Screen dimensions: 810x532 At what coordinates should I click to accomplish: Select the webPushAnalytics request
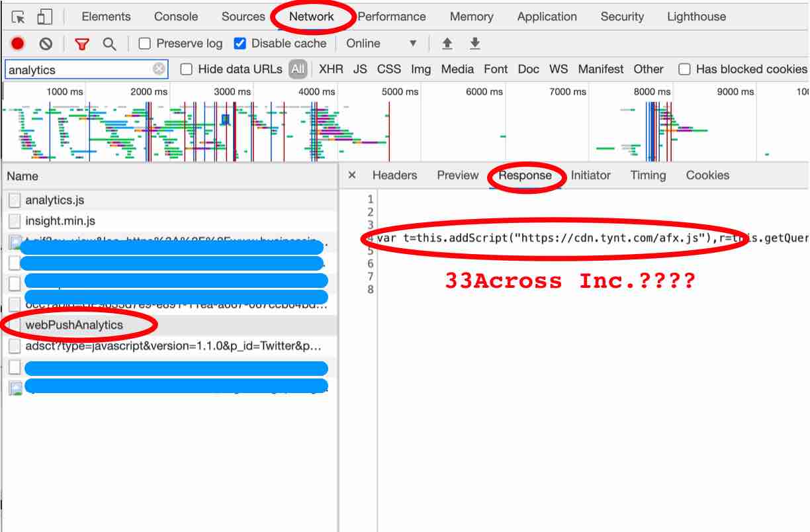(x=169, y=325)
